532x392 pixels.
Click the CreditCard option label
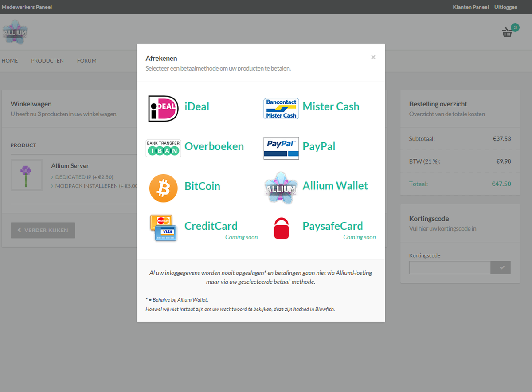[x=211, y=226]
